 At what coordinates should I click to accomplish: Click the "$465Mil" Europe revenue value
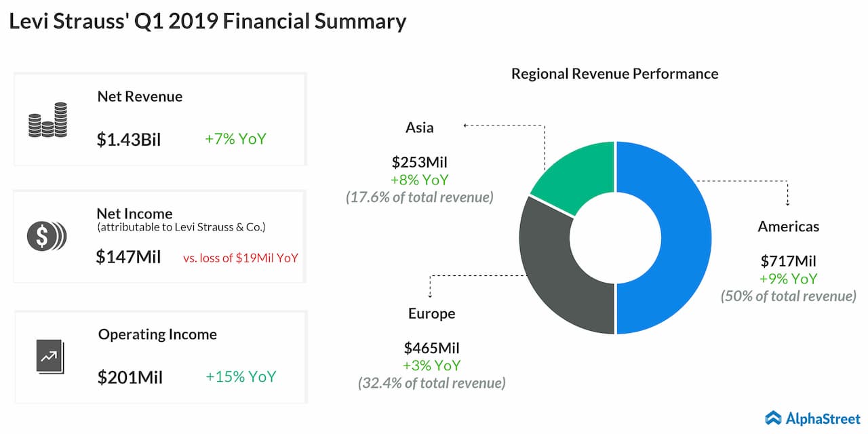click(x=432, y=349)
